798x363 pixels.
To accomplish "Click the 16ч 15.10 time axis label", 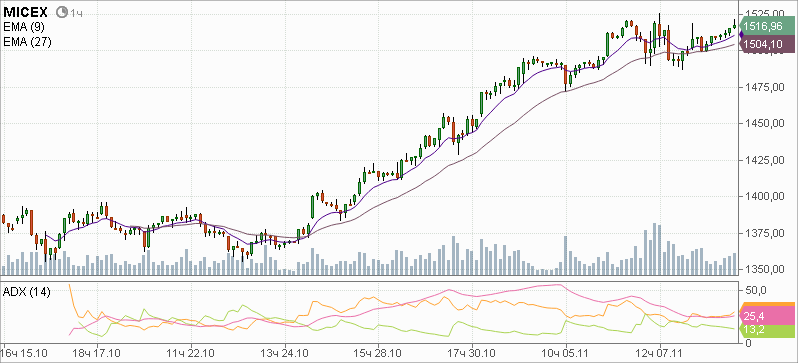I will [24, 353].
